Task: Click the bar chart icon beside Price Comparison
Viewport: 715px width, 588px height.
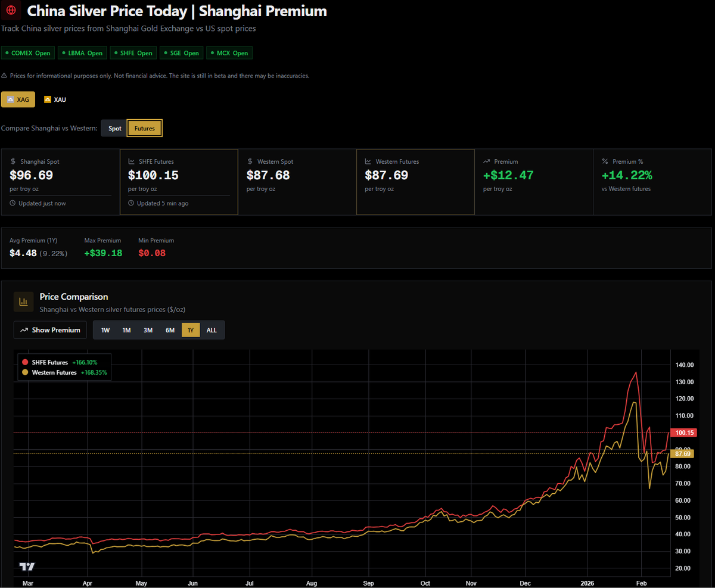Action: click(24, 301)
